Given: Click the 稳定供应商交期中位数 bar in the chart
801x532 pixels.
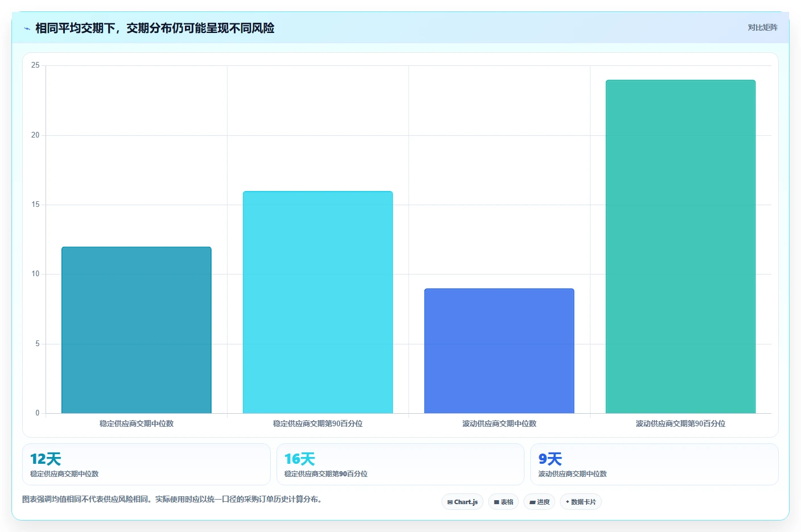Looking at the screenshot, I should (137, 330).
